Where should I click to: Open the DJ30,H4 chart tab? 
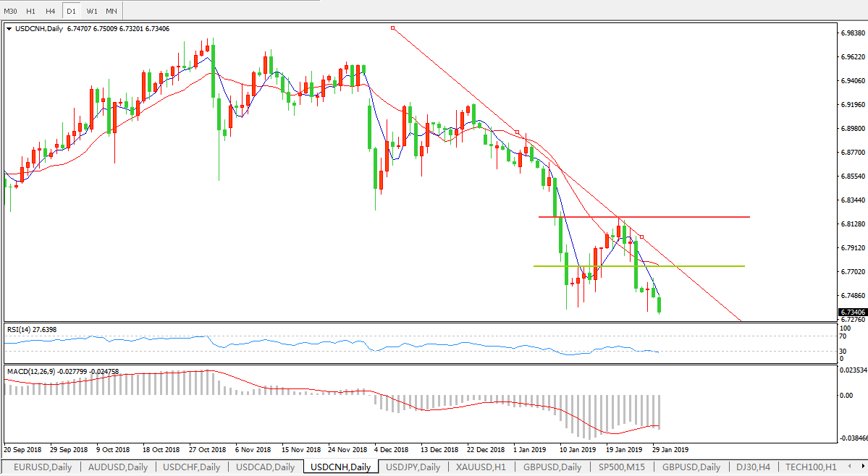click(751, 467)
